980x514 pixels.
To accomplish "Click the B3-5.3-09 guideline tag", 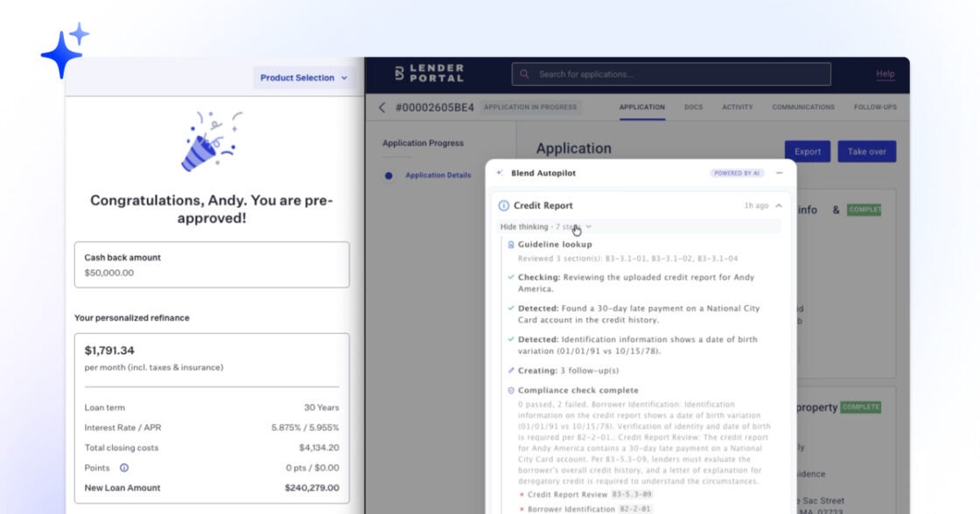I will point(632,495).
